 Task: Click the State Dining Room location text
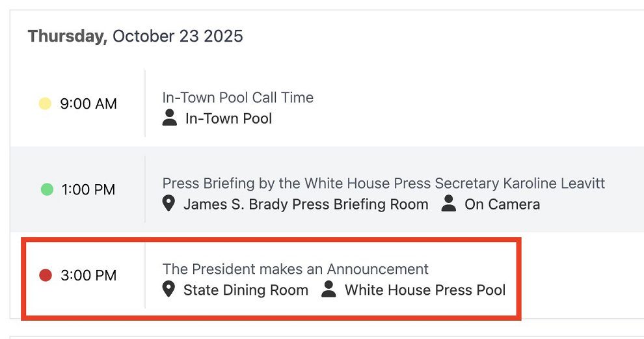[x=246, y=290]
